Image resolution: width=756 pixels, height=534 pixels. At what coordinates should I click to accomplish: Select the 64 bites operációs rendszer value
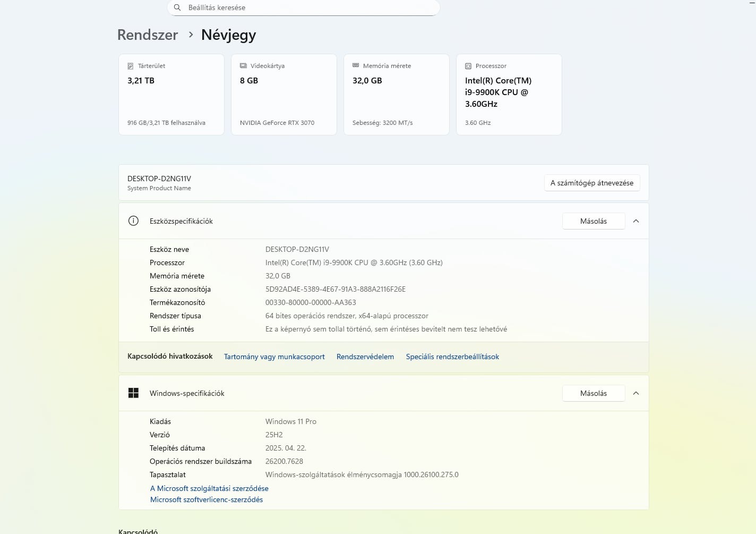347,316
